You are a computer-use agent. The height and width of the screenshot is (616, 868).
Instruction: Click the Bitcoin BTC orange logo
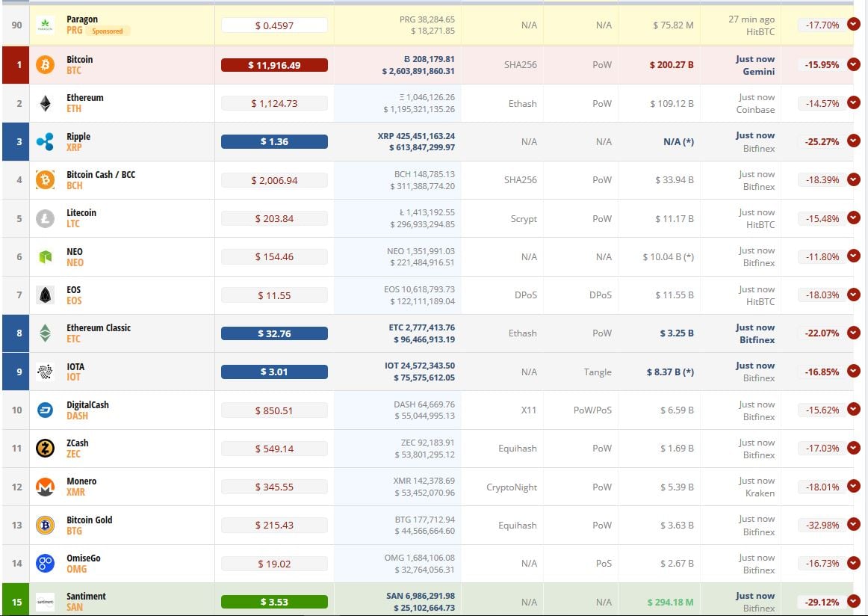[x=45, y=64]
